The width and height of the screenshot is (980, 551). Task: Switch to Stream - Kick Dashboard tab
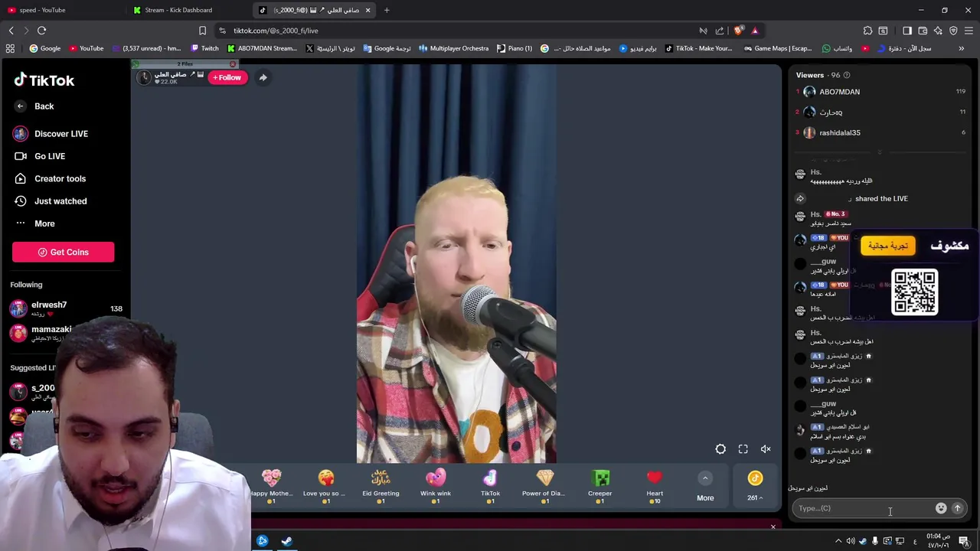(x=188, y=10)
